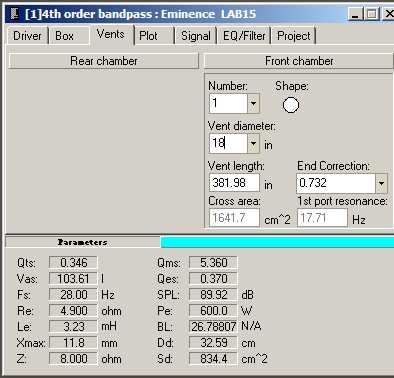Image resolution: width=394 pixels, height=378 pixels.
Task: Click the Vent diameter field showing 18
Action: tap(229, 143)
